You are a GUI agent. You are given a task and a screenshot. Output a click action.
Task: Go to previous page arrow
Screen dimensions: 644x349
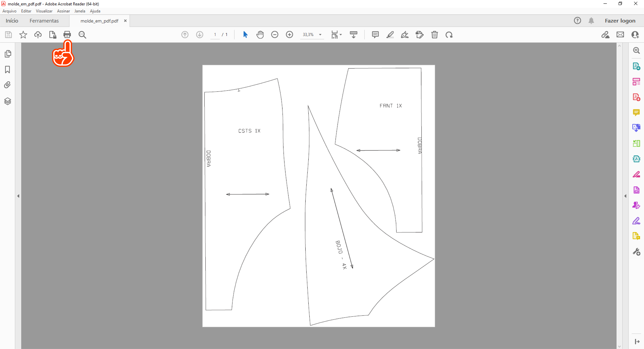tap(185, 35)
